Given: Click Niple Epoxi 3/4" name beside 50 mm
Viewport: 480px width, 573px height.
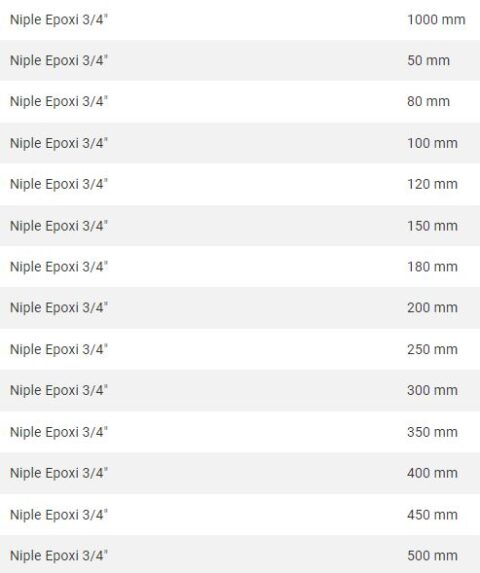Looking at the screenshot, I should [x=59, y=60].
